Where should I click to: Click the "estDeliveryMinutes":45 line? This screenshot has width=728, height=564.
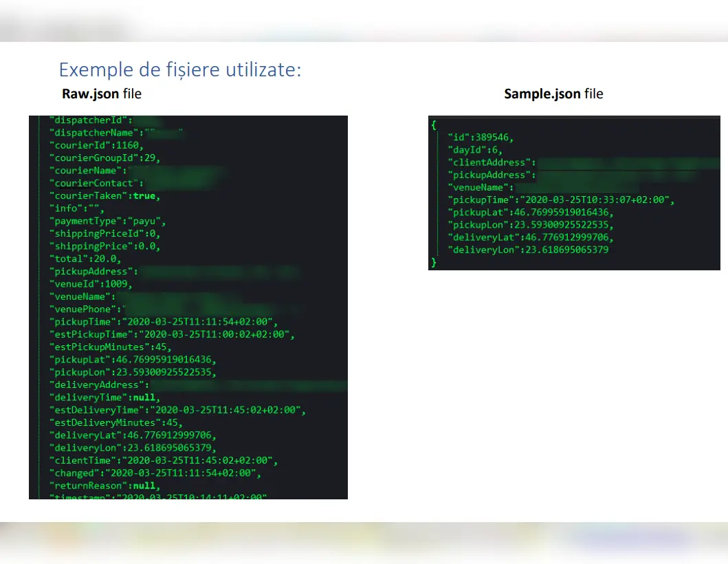coord(115,422)
